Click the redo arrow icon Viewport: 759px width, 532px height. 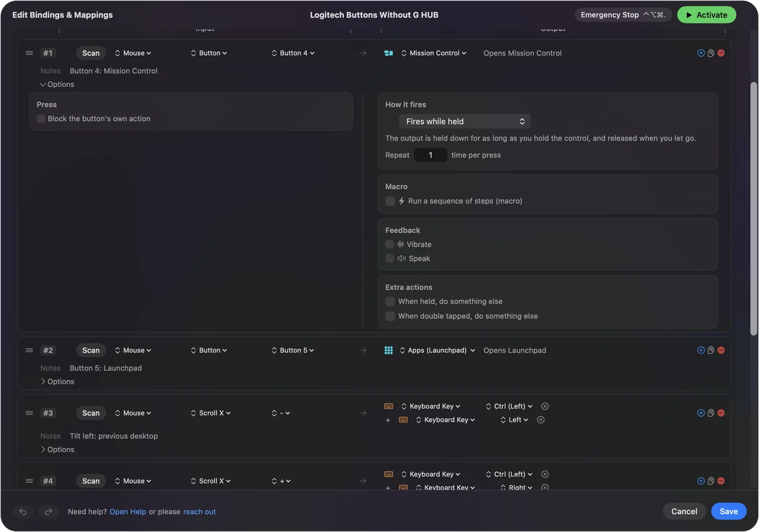click(x=48, y=511)
